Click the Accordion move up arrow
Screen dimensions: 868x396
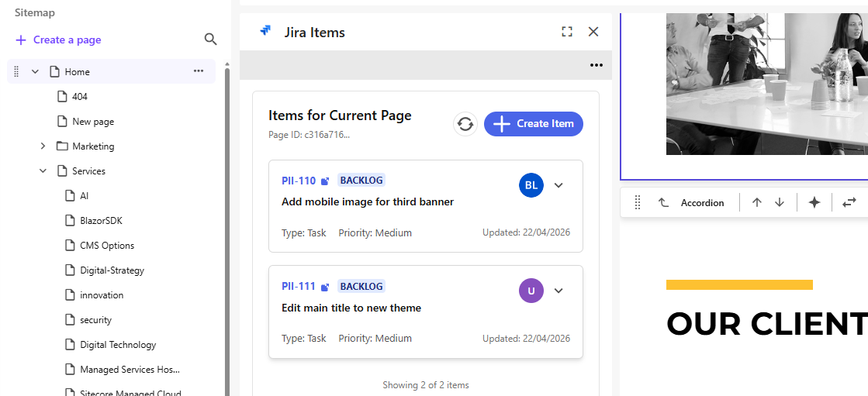[756, 202]
